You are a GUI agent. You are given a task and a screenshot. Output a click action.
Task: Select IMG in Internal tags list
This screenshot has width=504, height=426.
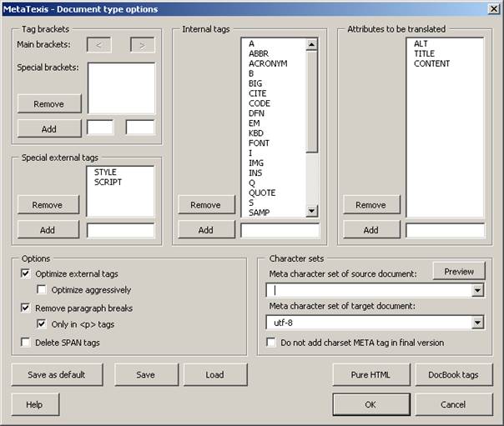pos(256,163)
